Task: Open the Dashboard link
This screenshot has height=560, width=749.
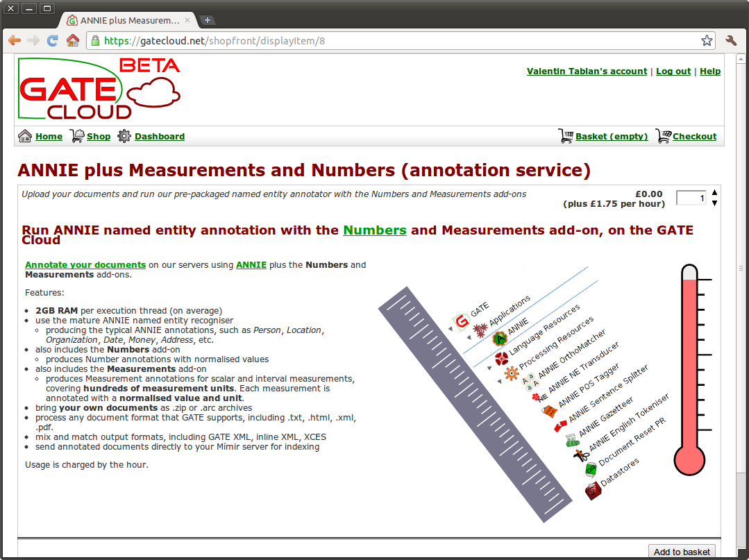Action: (x=160, y=137)
